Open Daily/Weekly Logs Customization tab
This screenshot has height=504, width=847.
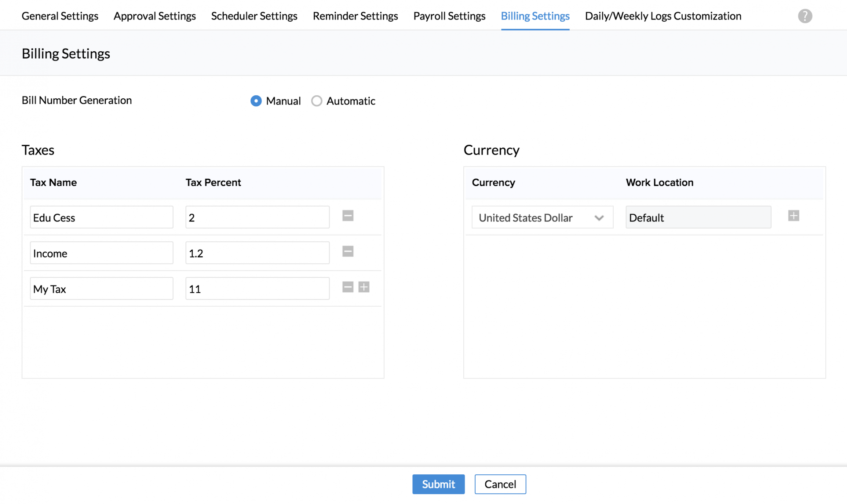tap(663, 16)
